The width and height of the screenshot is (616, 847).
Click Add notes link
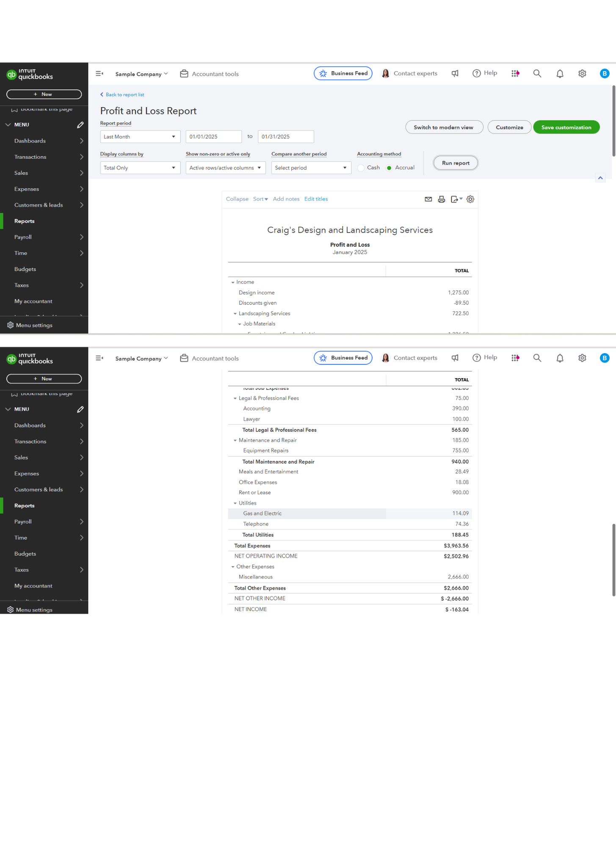pos(286,199)
